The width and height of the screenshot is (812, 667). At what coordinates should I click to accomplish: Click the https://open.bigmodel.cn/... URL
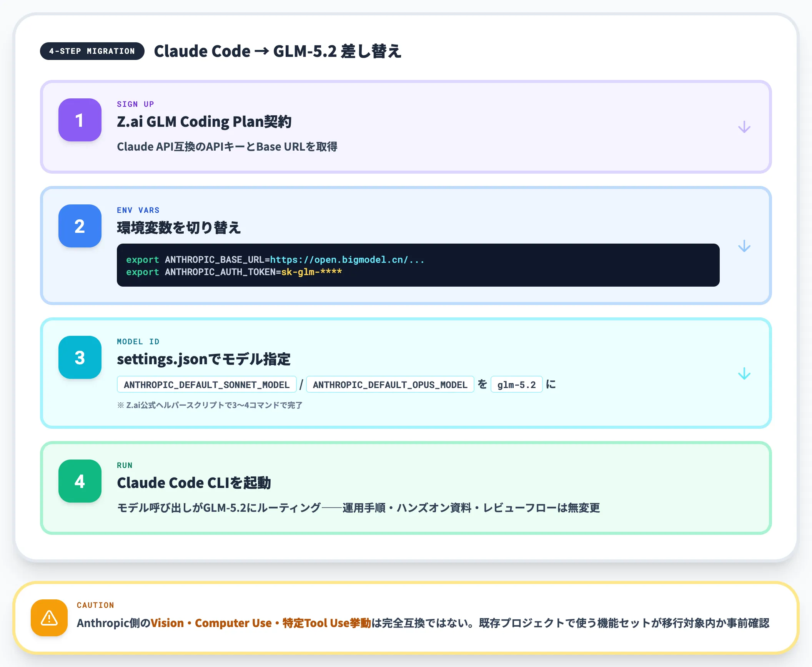[x=347, y=260]
